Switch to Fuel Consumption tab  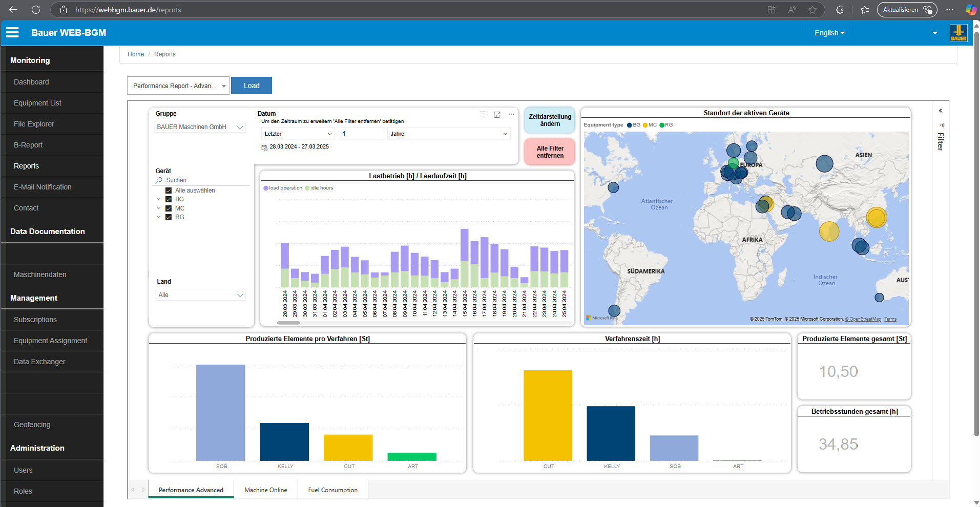click(x=333, y=490)
